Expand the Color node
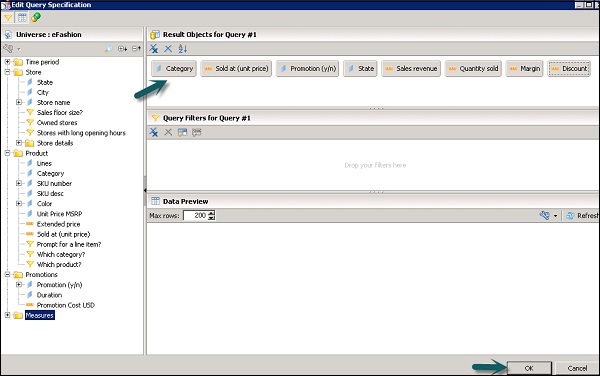This screenshot has height=376, width=600. [19, 204]
